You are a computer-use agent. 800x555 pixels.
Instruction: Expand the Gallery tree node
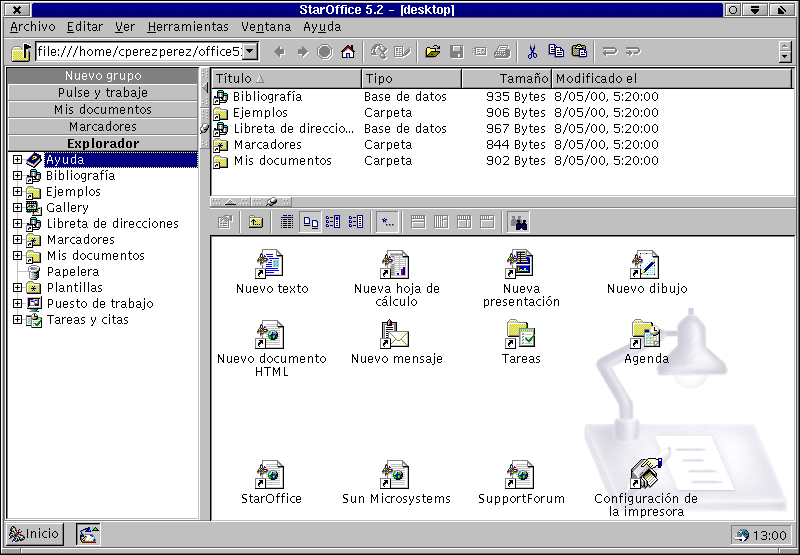pos(17,208)
